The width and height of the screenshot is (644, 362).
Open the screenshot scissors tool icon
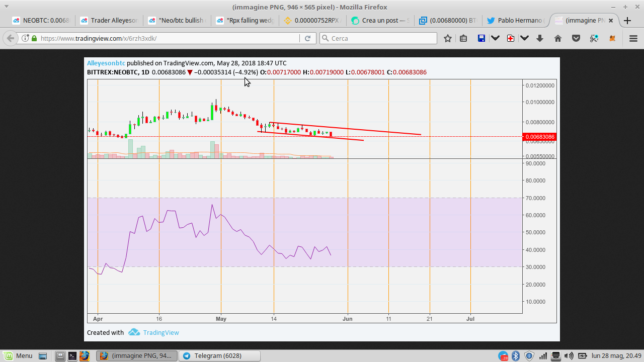pyautogui.click(x=594, y=38)
